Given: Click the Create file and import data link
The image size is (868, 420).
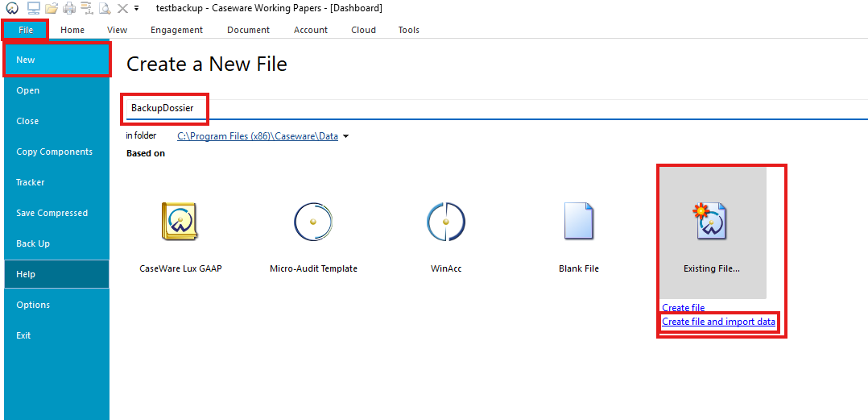Looking at the screenshot, I should click(x=718, y=322).
